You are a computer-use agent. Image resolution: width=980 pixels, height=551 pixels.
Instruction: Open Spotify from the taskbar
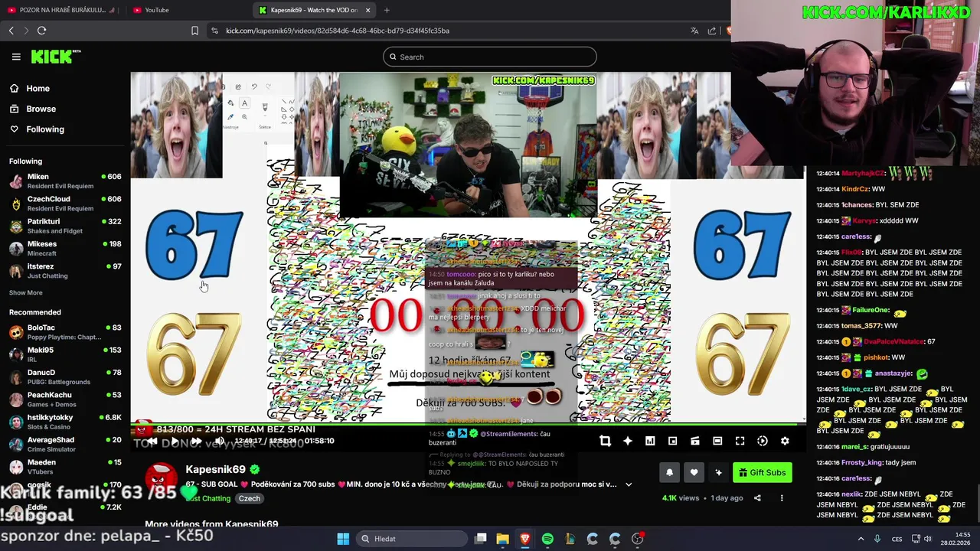coord(547,539)
